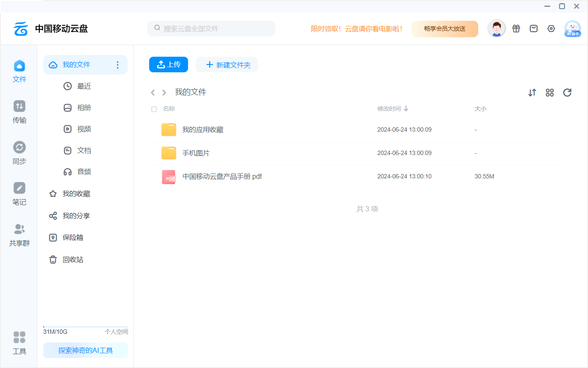This screenshot has height=368, width=588.
Task: Open the gift box icon
Action: [x=516, y=29]
